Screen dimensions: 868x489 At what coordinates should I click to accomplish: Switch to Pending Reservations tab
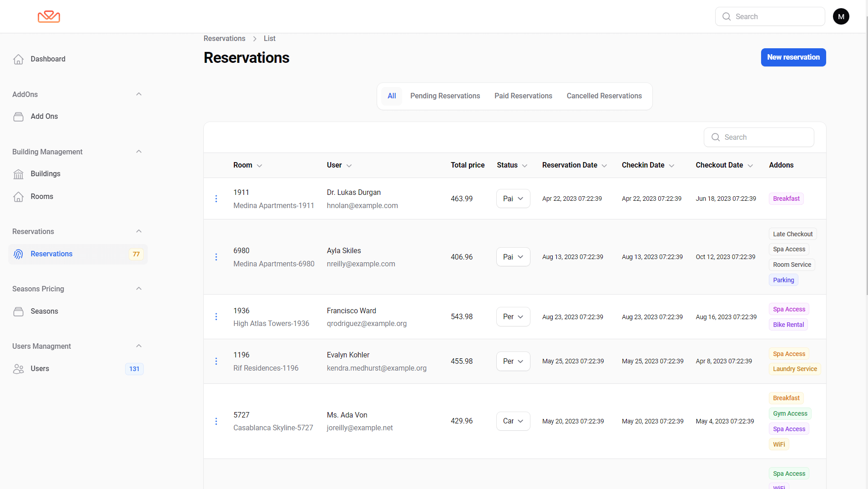pos(445,96)
